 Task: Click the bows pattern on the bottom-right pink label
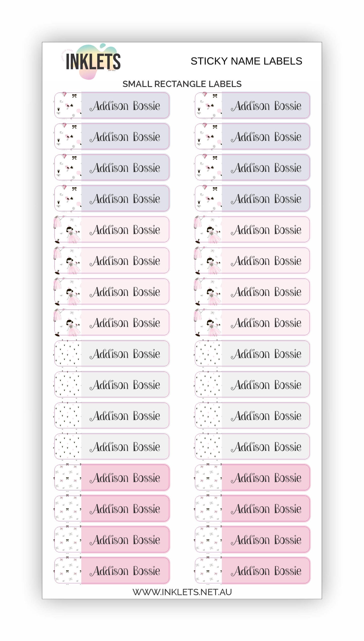(x=208, y=570)
